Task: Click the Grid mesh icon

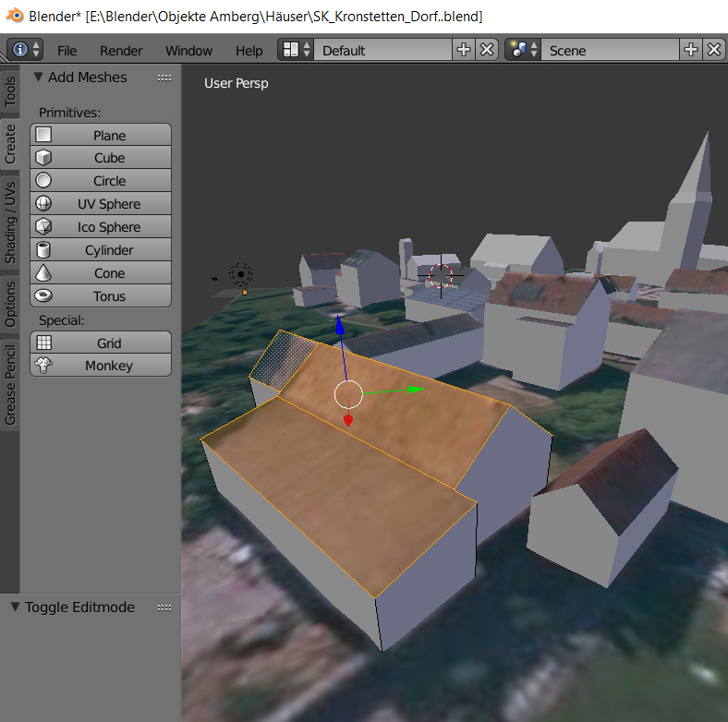Action: point(43,343)
